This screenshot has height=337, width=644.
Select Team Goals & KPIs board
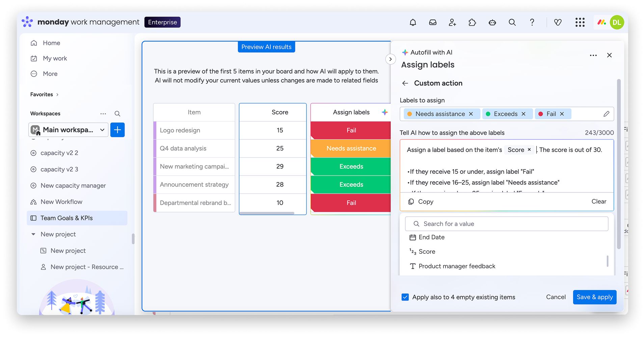tap(77, 218)
